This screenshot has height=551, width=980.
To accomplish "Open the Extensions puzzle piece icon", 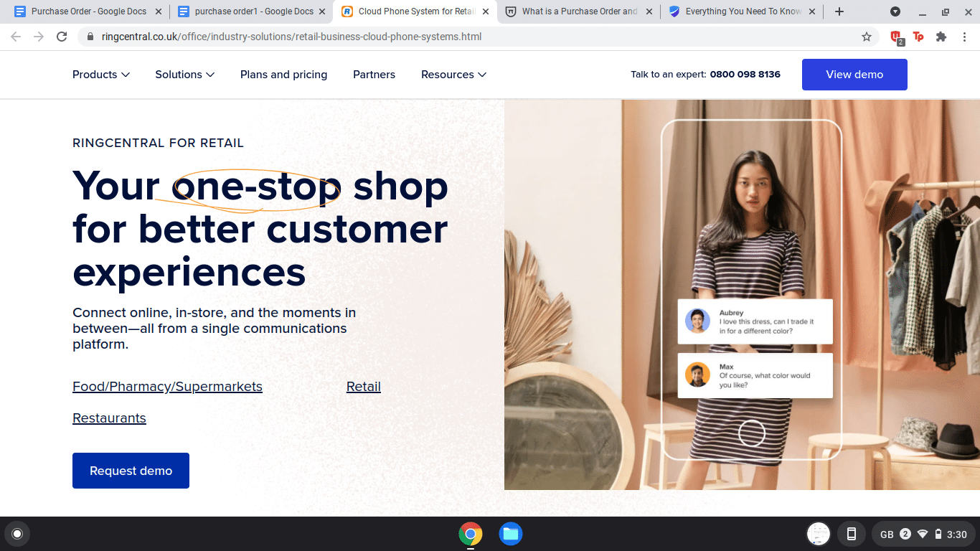I will 941,37.
